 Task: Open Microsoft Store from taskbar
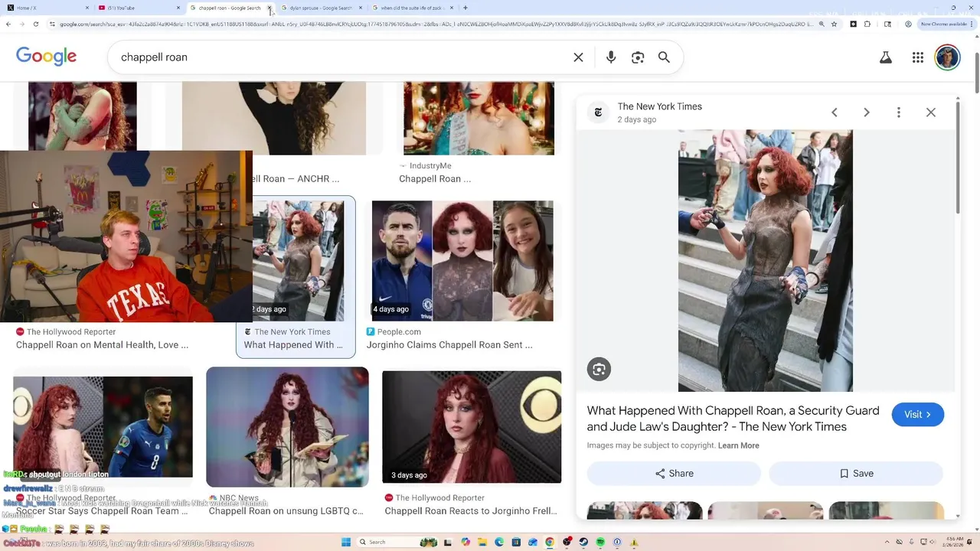pos(516,542)
